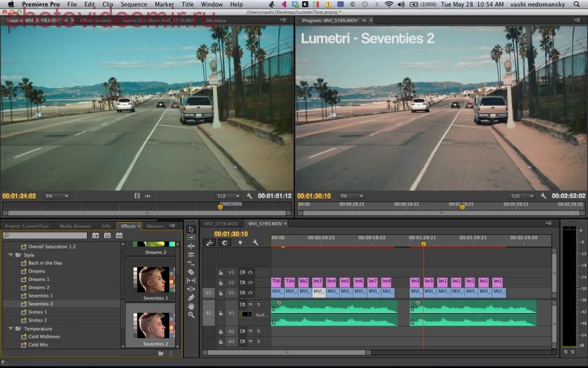Select the Cold Midtones effect

tap(43, 336)
